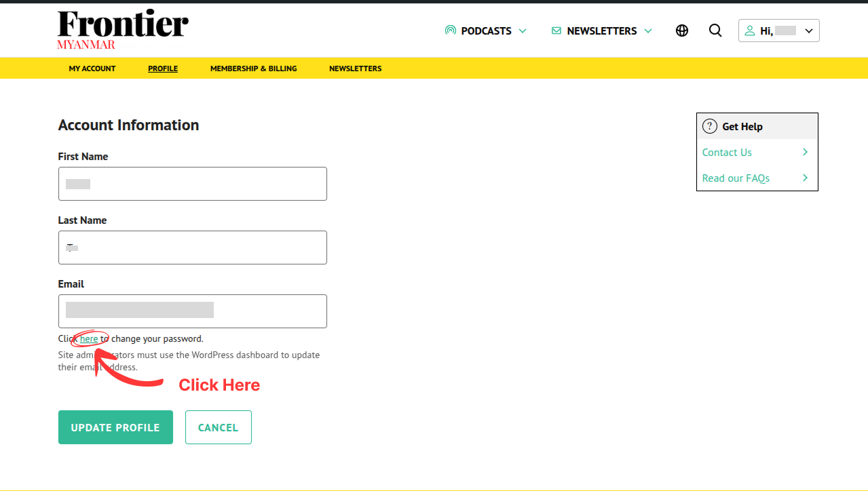Switch to Membership & Billing tab
This screenshot has width=868, height=491.
[253, 68]
